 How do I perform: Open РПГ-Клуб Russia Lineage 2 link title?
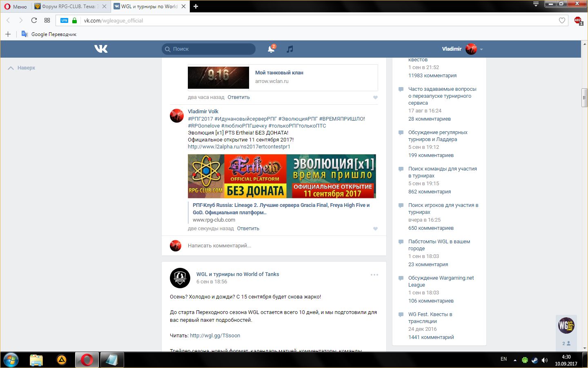(x=281, y=209)
